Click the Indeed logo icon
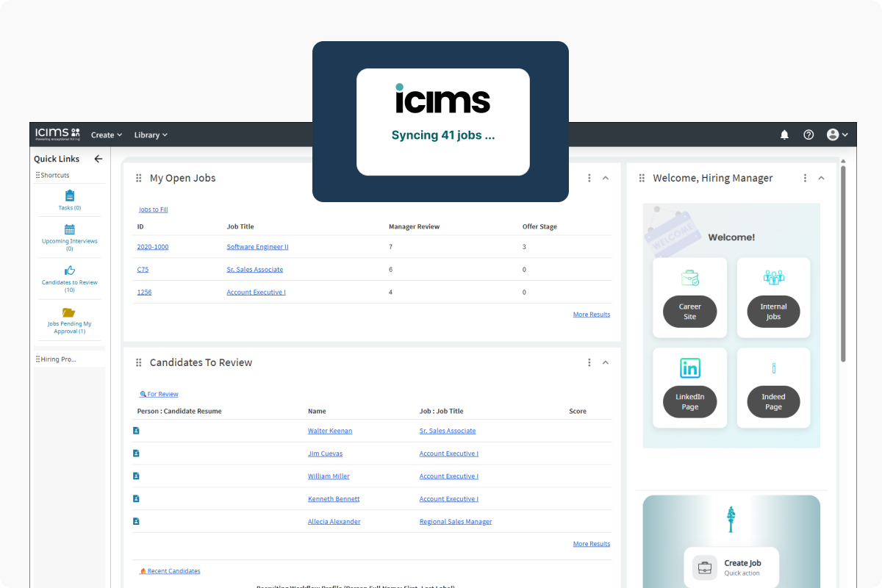The image size is (882, 588). pyautogui.click(x=774, y=368)
